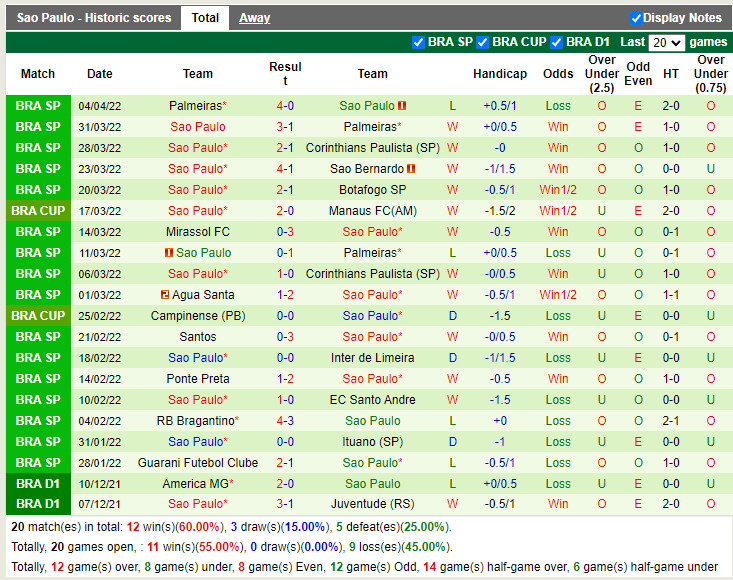The height and width of the screenshot is (580, 733).
Task: Click red card icon beside Sao Bernardo
Action: 411,169
